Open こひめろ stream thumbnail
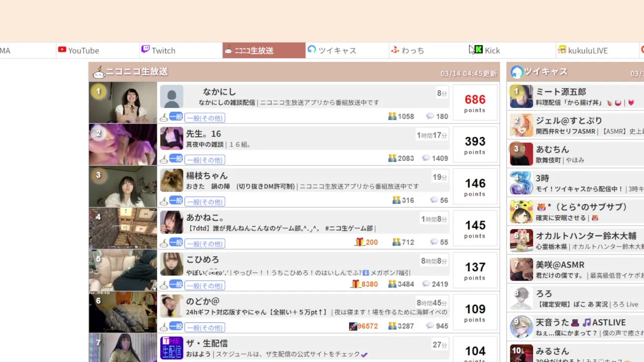 click(x=123, y=270)
